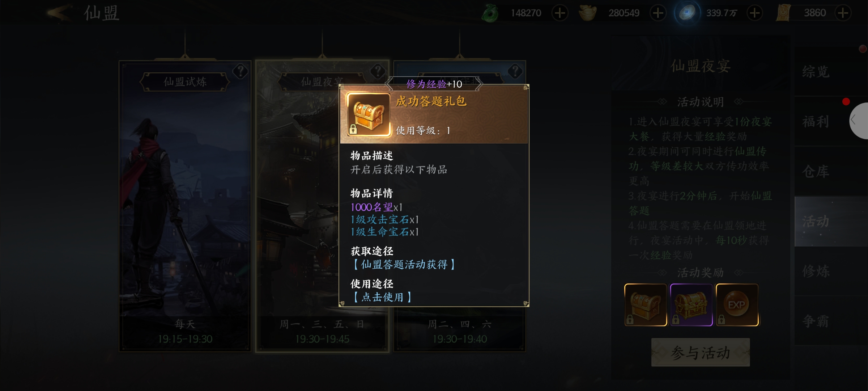Select the 仙盟试炼 activity card
868x391 pixels.
185,206
